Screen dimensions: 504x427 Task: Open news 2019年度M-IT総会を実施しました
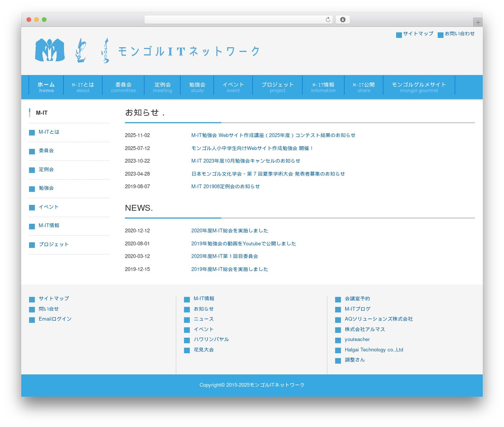(230, 269)
